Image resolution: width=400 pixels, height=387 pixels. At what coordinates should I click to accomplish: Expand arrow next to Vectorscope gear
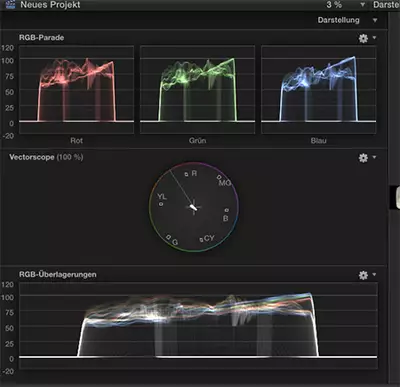click(374, 157)
